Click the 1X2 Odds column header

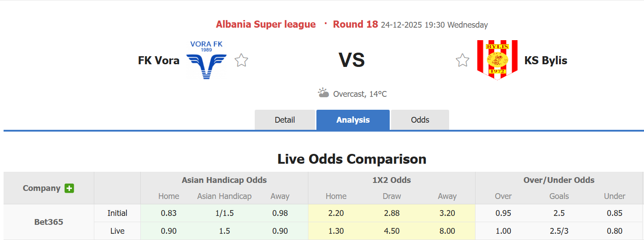coord(391,180)
